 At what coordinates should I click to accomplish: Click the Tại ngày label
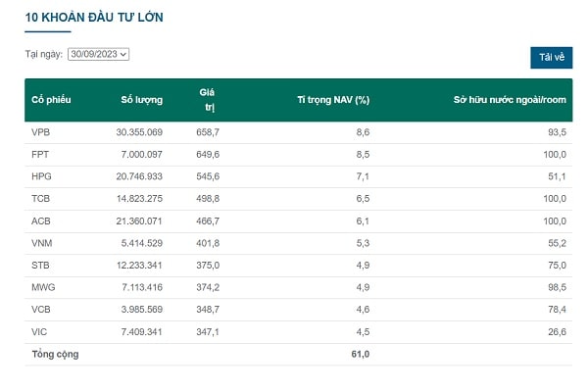tap(44, 54)
